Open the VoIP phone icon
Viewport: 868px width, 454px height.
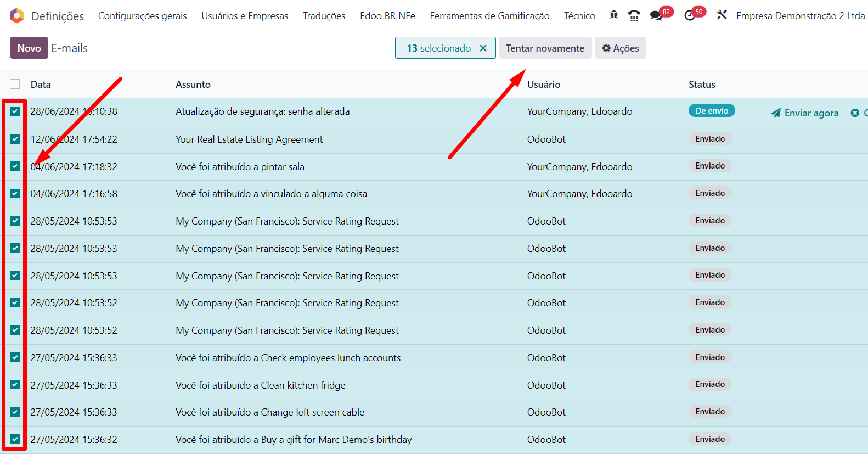634,16
